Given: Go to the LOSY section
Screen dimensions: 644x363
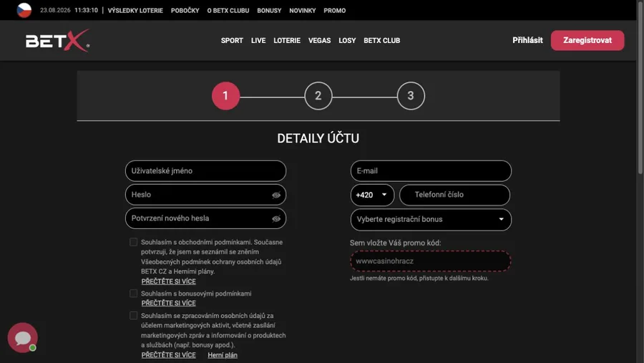Looking at the screenshot, I should tap(347, 40).
